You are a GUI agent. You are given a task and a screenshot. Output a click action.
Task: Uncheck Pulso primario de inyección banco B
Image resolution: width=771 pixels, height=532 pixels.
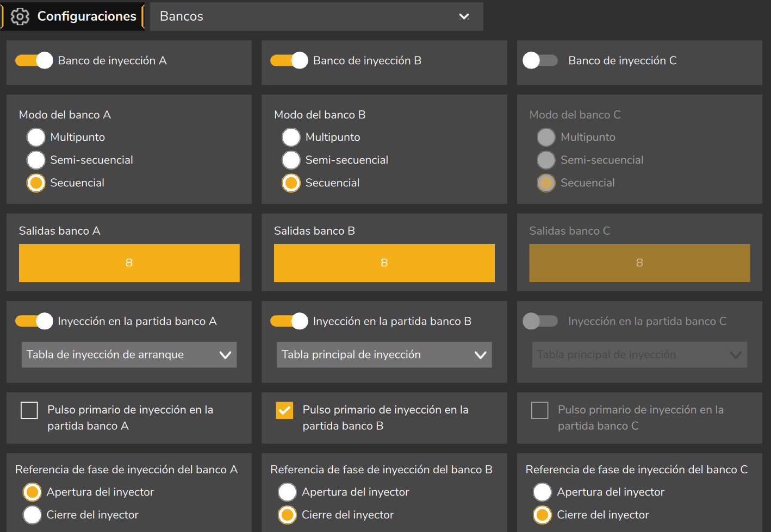(284, 410)
